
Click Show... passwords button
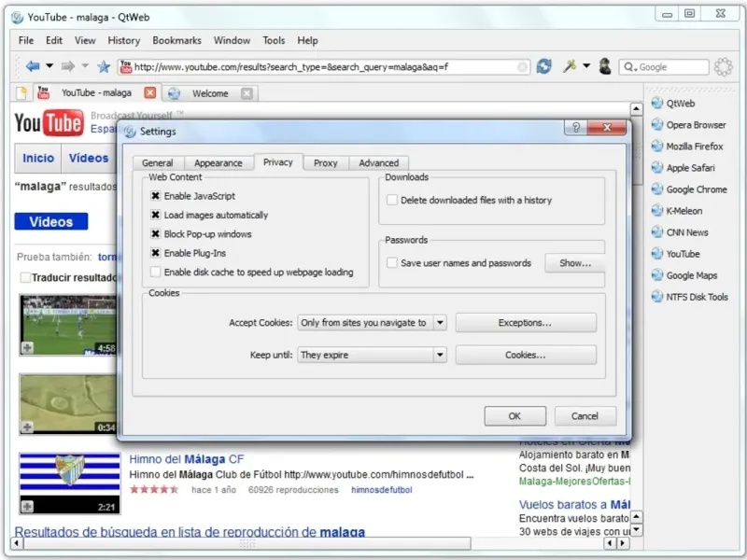point(575,263)
